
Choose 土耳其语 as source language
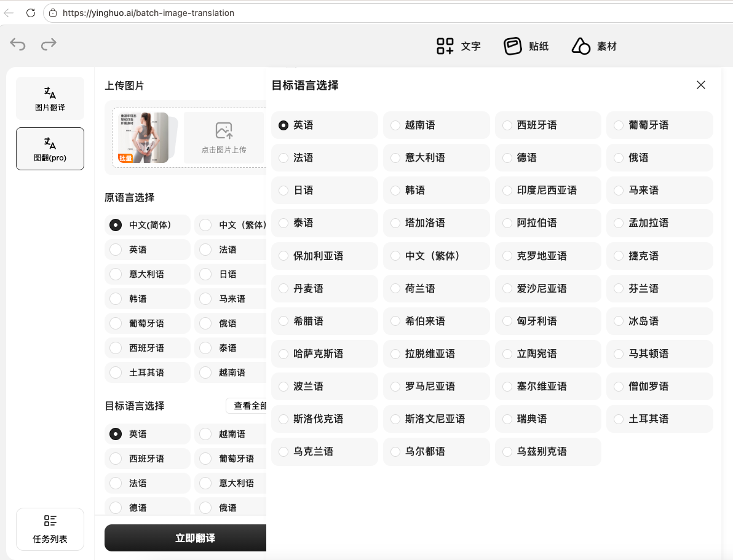pyautogui.click(x=147, y=373)
